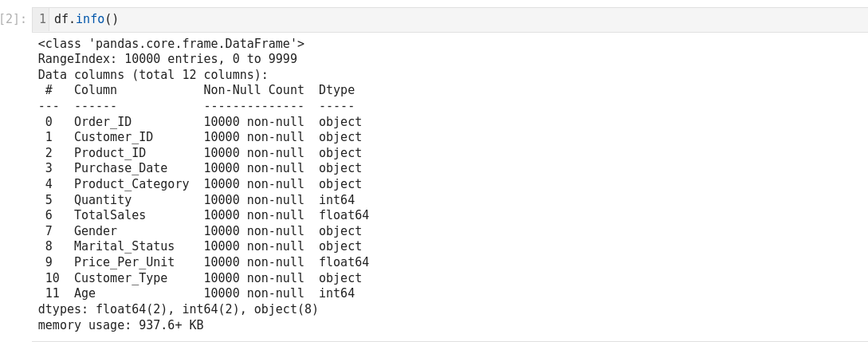Click the pandas DataFrame class line
The height and width of the screenshot is (342, 868).
pos(171,44)
